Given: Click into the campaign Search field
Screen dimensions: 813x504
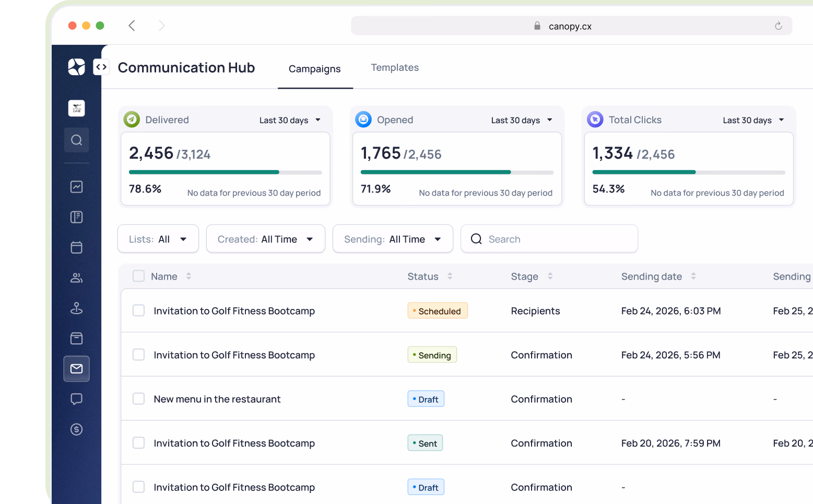Looking at the screenshot, I should (549, 239).
